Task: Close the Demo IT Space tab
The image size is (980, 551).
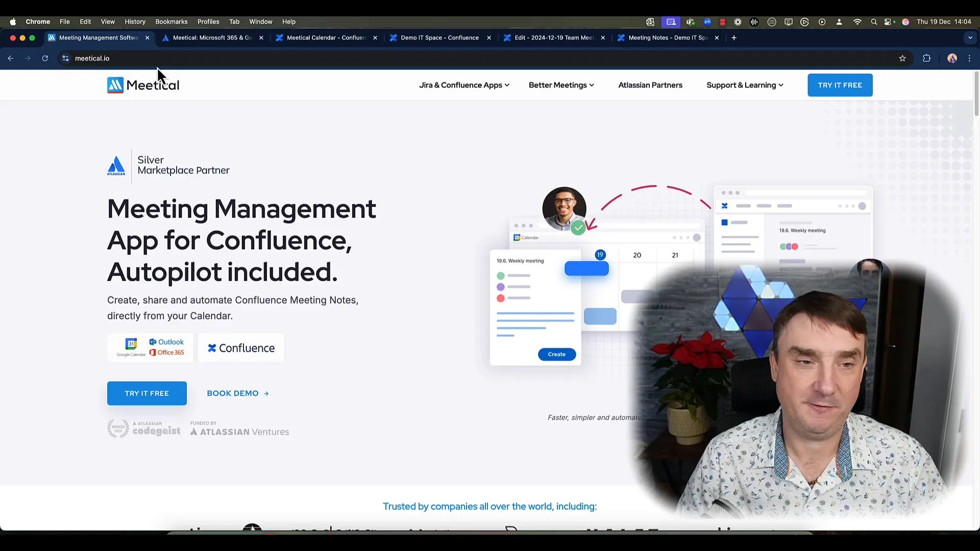Action: coord(489,38)
